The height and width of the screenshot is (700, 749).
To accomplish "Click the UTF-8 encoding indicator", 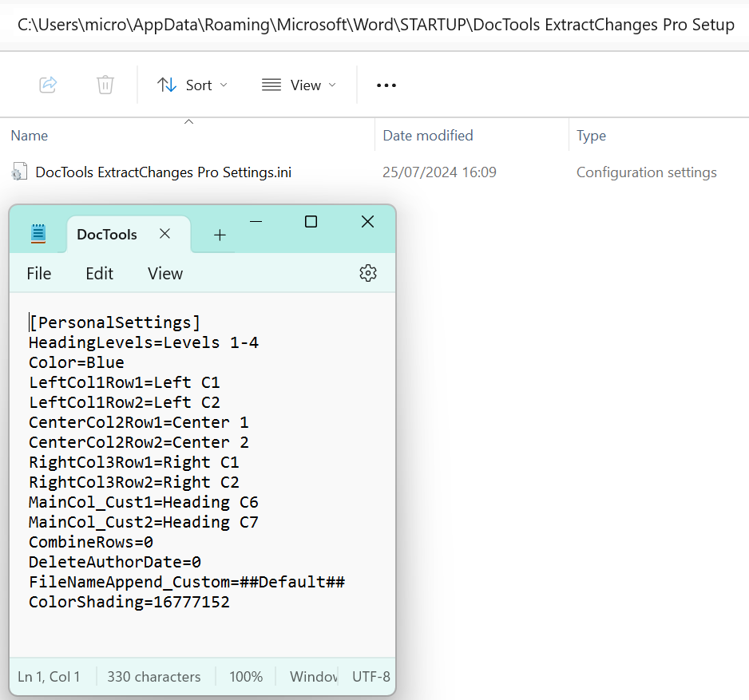I will click(x=371, y=677).
